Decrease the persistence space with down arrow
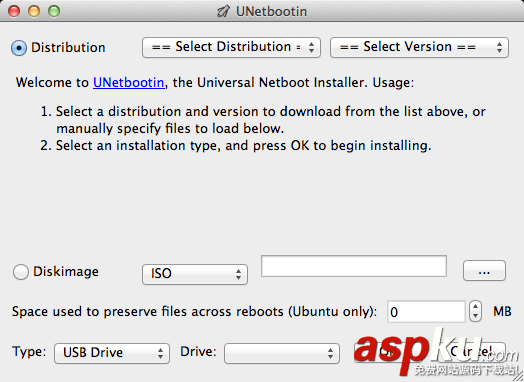Viewport: 524px width, 382px height. tap(475, 316)
